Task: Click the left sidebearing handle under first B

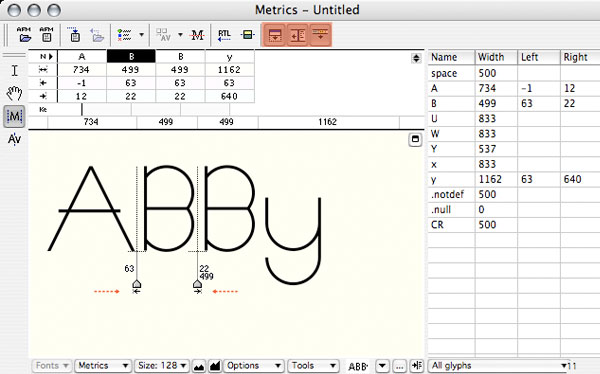Action: point(137,284)
